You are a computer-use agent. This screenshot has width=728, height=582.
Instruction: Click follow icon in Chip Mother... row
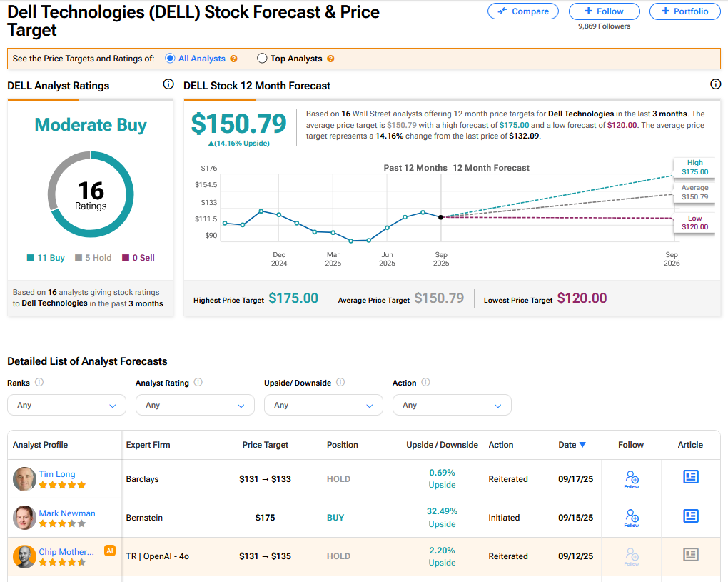632,556
